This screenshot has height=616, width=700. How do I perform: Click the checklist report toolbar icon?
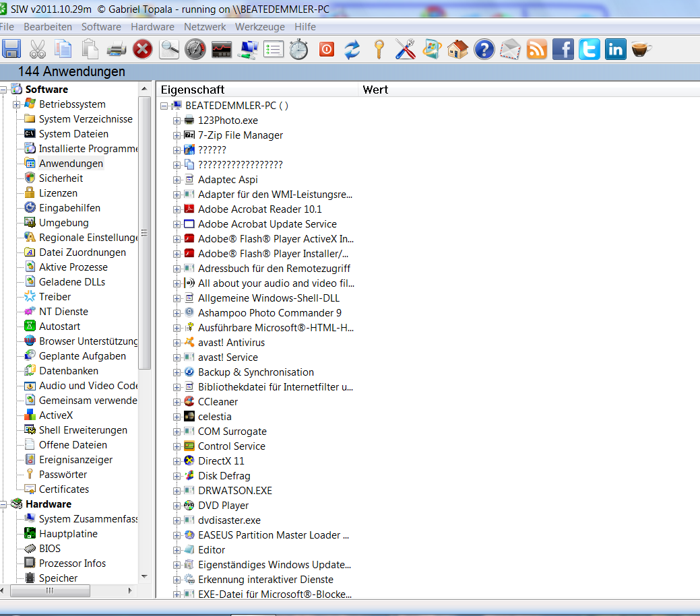click(x=274, y=49)
